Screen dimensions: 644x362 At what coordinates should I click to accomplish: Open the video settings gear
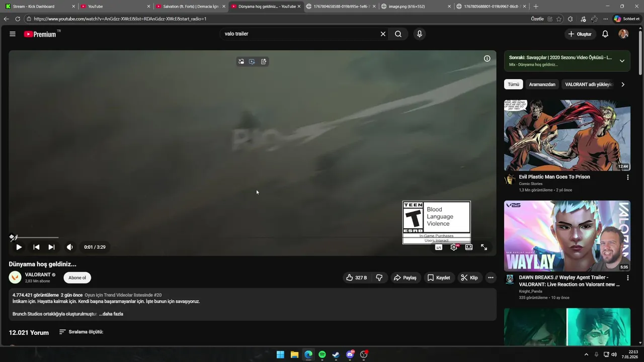pos(454,247)
